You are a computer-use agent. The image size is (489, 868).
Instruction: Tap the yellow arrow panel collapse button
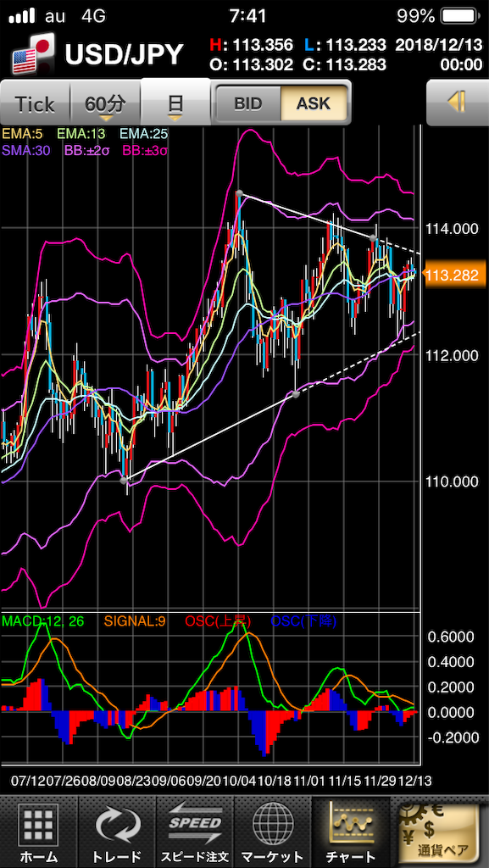(x=458, y=103)
